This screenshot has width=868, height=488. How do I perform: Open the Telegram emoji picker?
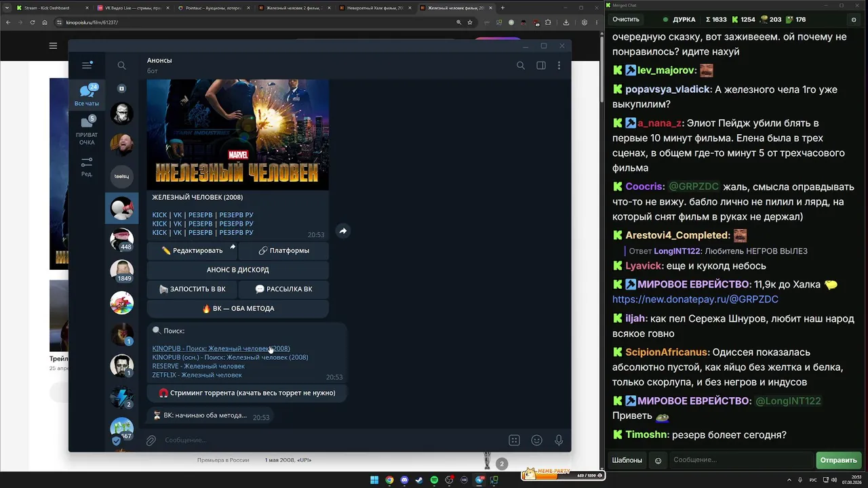536,441
